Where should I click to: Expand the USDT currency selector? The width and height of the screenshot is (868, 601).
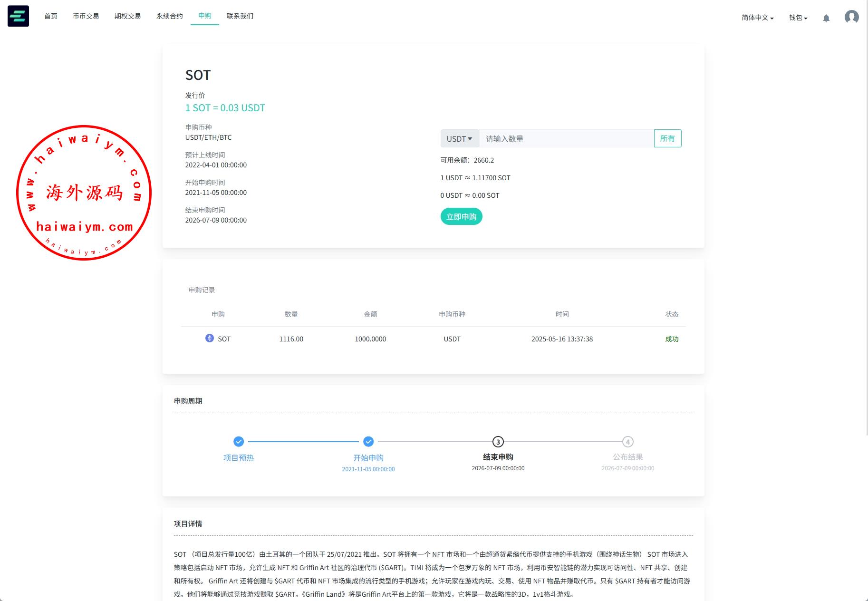pos(459,139)
